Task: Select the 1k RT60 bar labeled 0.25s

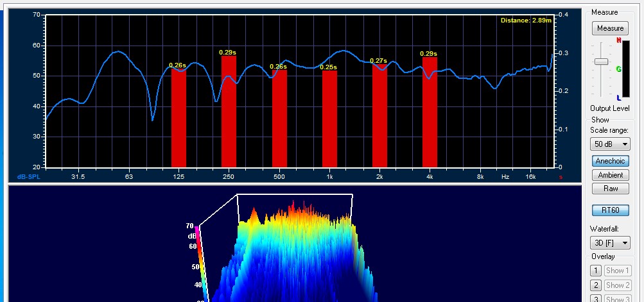Action: pos(329,120)
